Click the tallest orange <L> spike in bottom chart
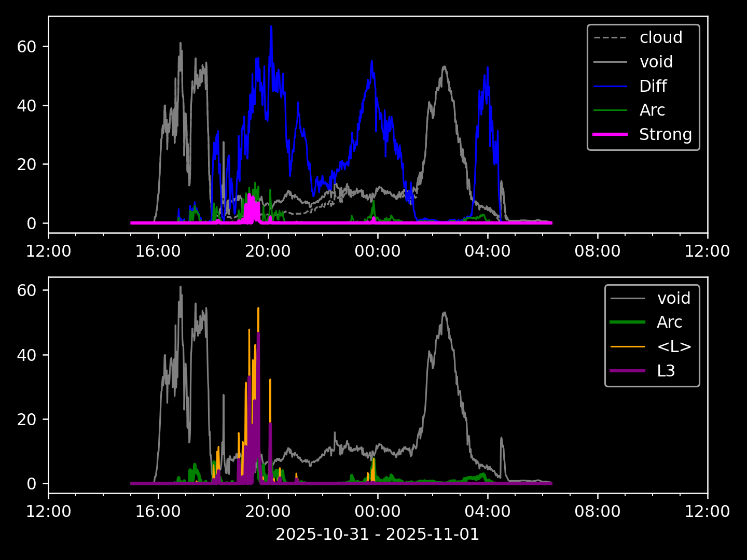 pyautogui.click(x=258, y=310)
